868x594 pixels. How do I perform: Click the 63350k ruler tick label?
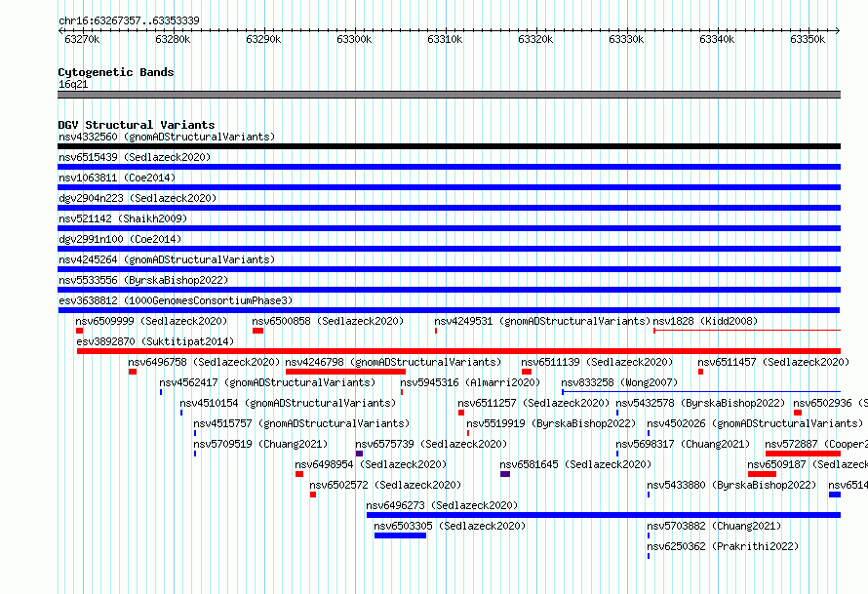(x=808, y=39)
